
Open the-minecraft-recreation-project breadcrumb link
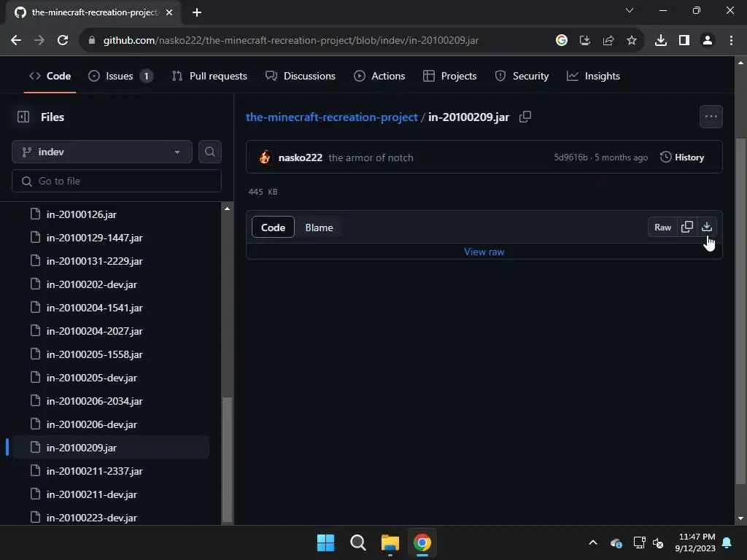332,117
